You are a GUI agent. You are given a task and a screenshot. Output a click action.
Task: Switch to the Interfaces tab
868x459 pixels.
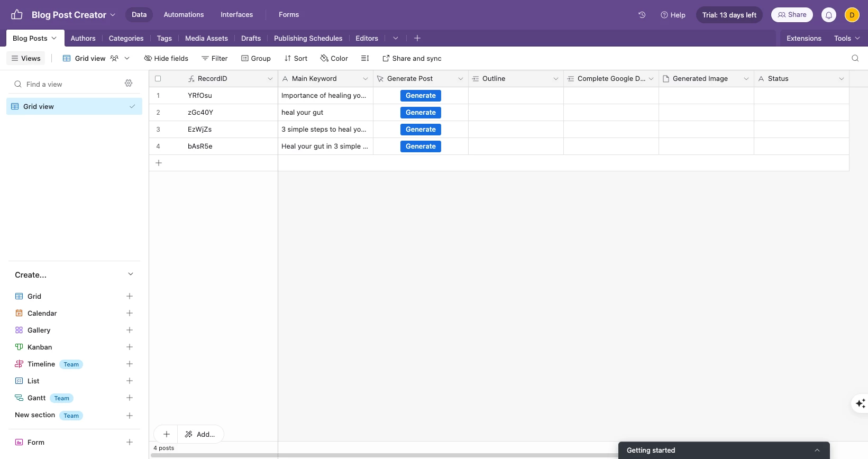coord(237,14)
